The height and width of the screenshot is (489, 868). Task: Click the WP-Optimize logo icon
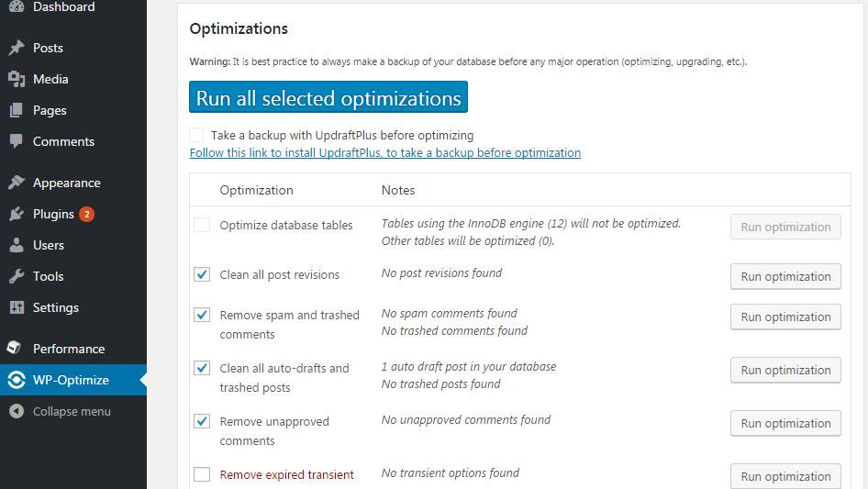17,380
